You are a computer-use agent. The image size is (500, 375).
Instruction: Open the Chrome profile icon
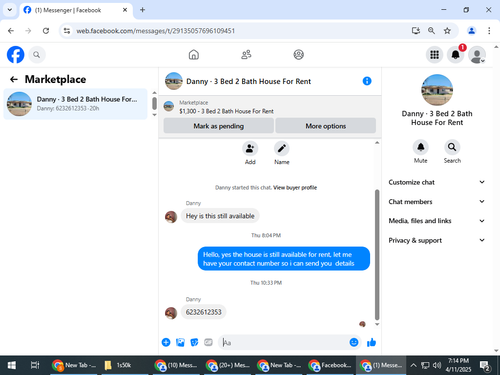tap(471, 31)
